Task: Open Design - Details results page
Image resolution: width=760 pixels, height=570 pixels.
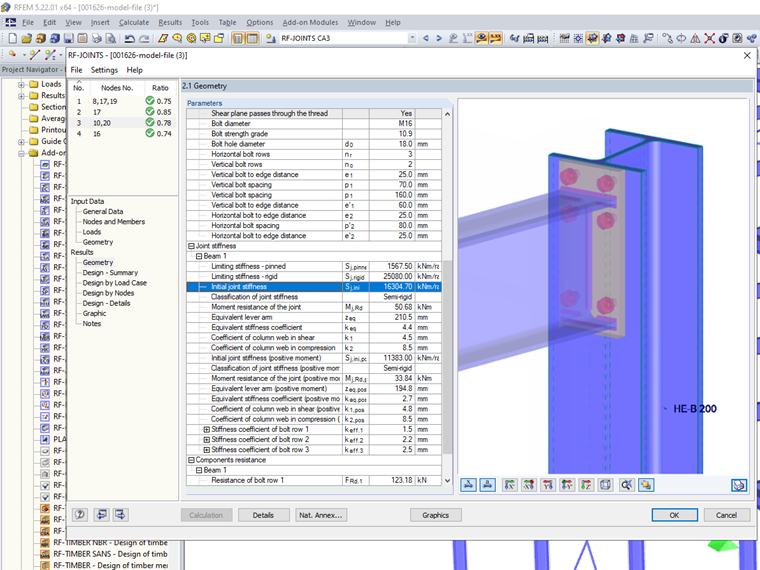Action: click(106, 303)
